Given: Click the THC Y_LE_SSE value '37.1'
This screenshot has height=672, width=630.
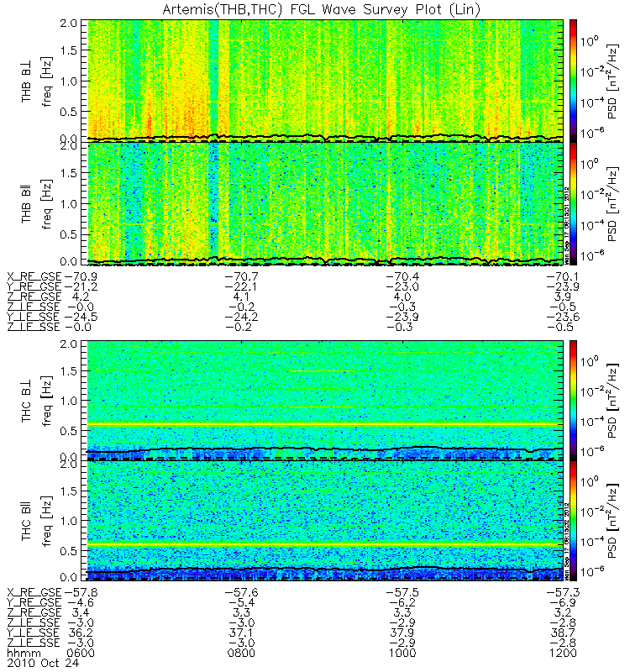Looking at the screenshot, I should coord(241,633).
